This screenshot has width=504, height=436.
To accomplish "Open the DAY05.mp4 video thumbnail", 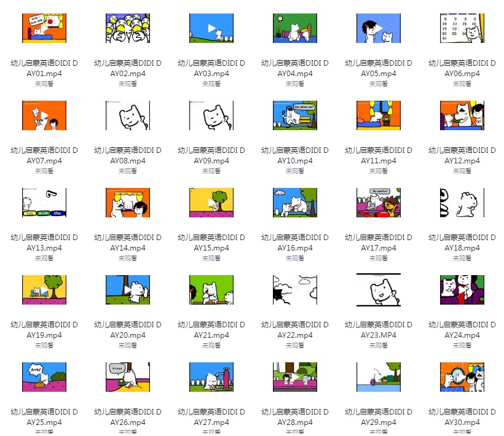I will tap(379, 28).
